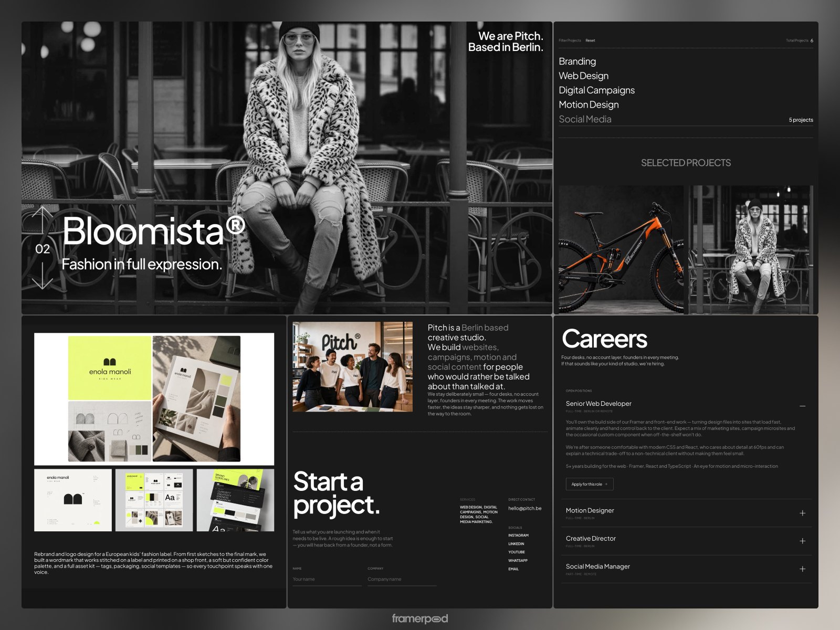Click the Apply for this role button
The image size is (840, 630).
(589, 484)
